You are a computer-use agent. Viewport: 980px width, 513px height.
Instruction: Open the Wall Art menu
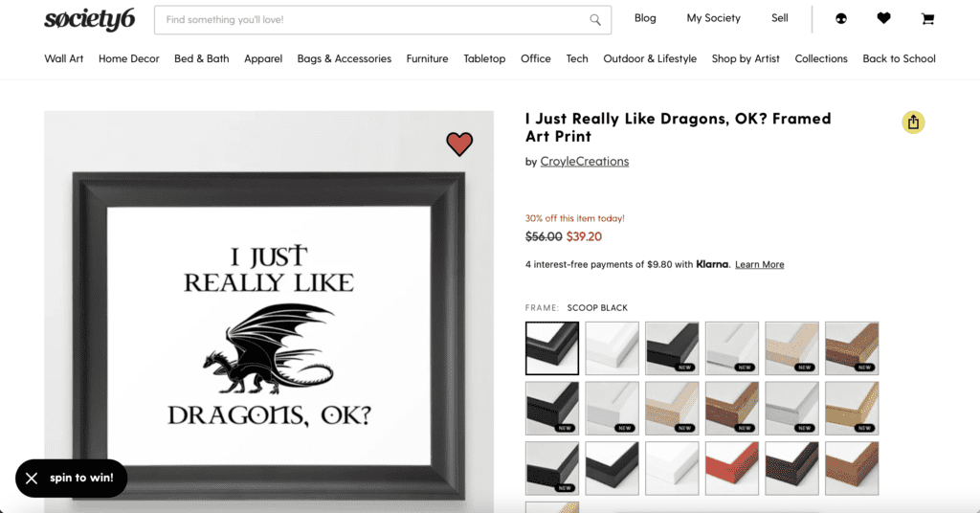click(x=64, y=58)
